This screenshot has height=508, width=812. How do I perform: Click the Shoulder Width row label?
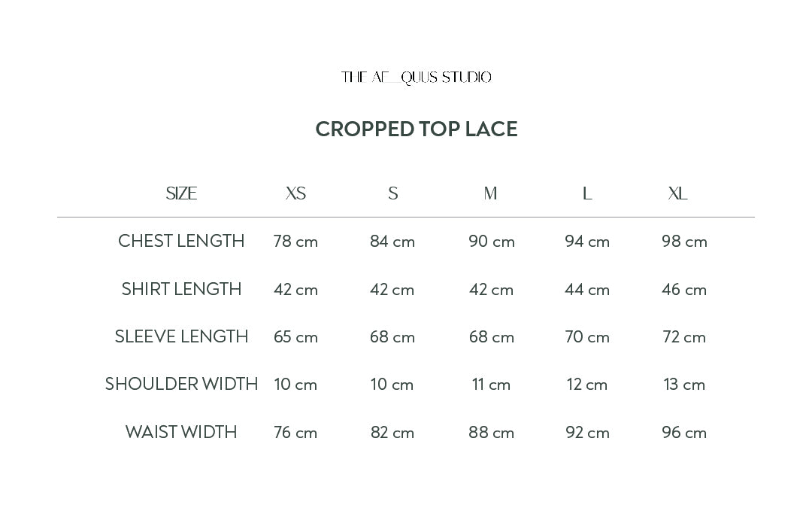pyautogui.click(x=181, y=384)
